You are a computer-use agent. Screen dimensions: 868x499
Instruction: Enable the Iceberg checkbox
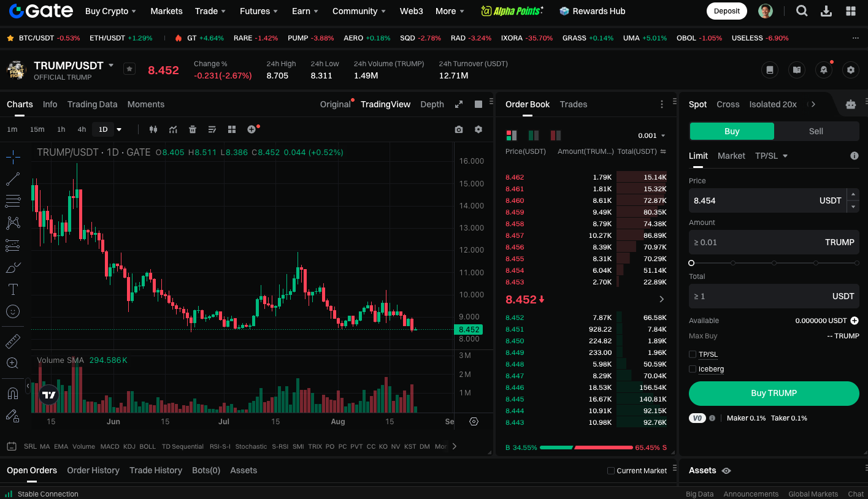693,369
